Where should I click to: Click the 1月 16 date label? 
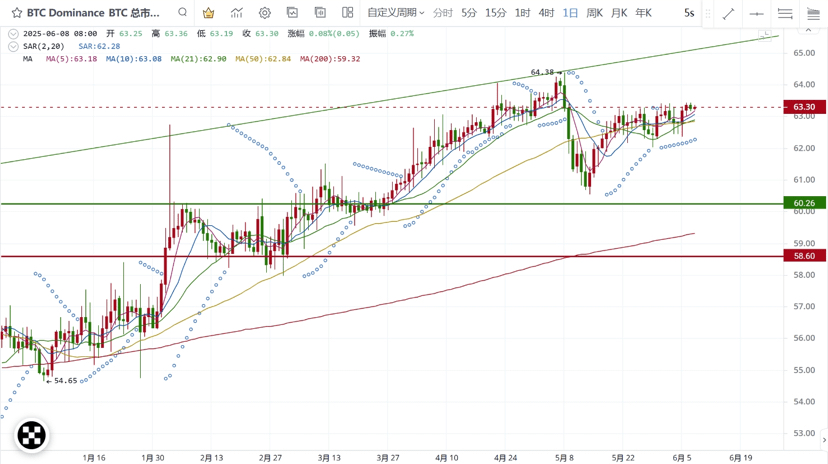pos(94,458)
